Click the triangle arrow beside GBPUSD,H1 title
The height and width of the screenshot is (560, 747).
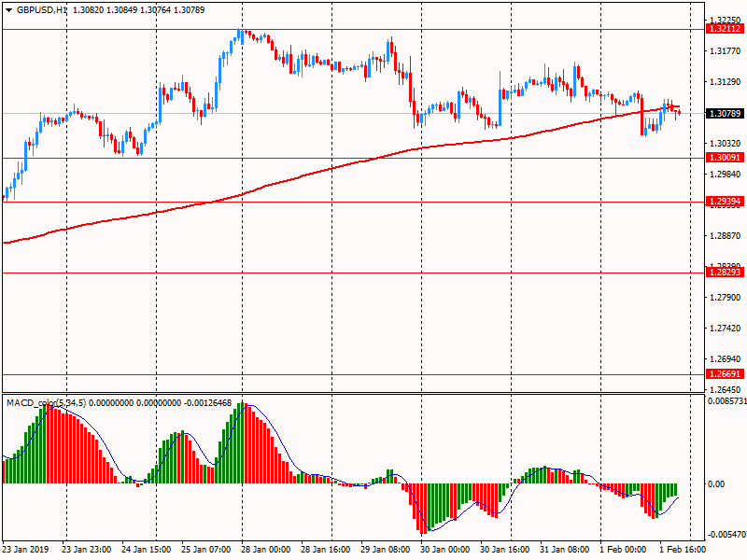(x=7, y=9)
